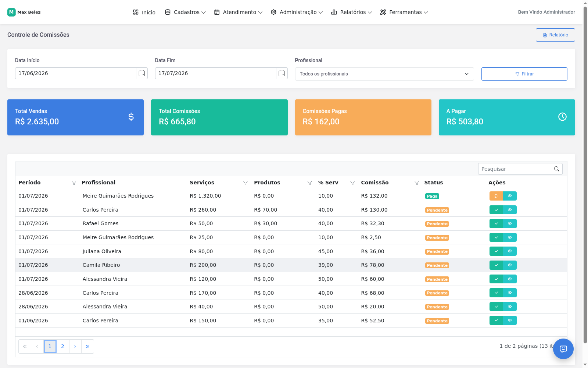Go to page 2 of results
The image size is (588, 368).
pos(62,346)
